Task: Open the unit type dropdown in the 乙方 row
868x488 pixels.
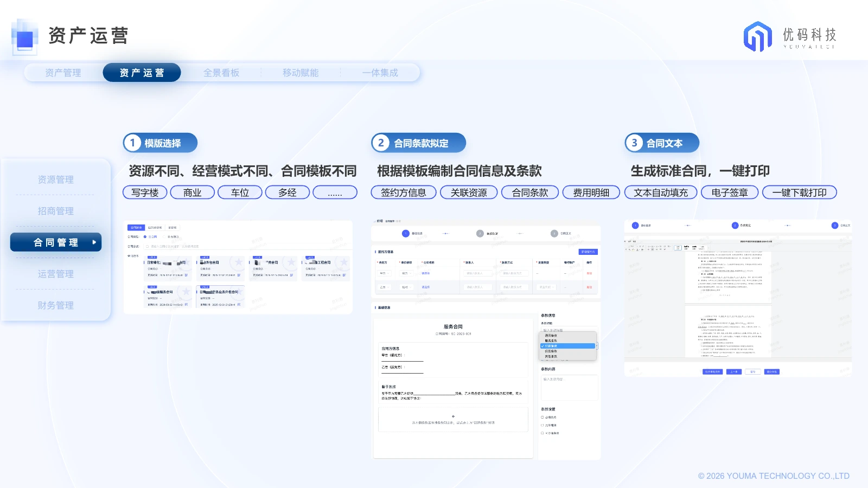Action: tap(406, 287)
